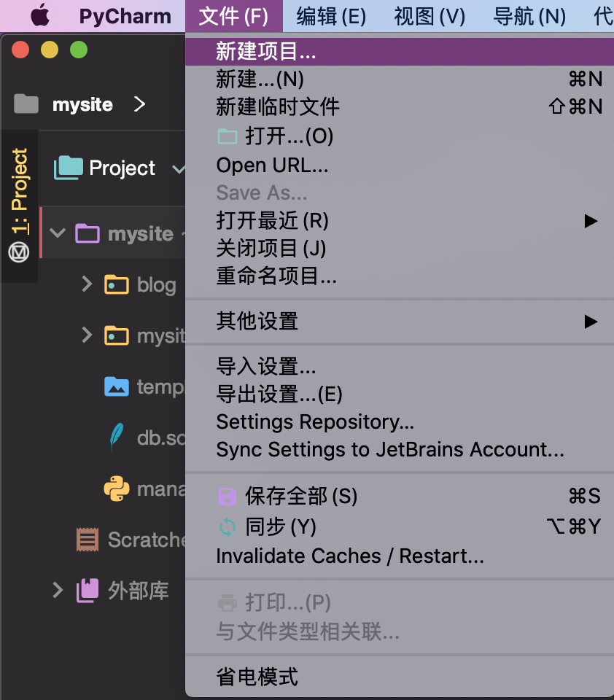Click the green zoom window button

[79, 50]
